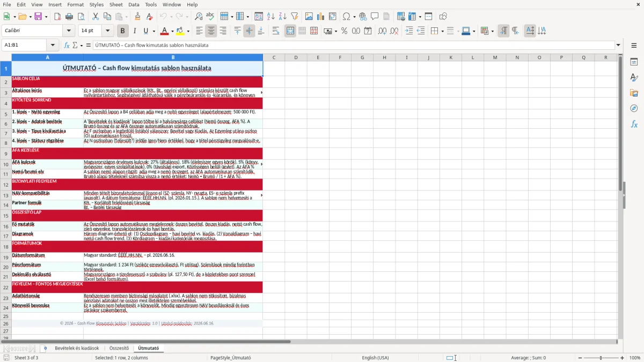This screenshot has height=362, width=644.
Task: Click the Clear Direct Formatting icon
Action: point(149,17)
